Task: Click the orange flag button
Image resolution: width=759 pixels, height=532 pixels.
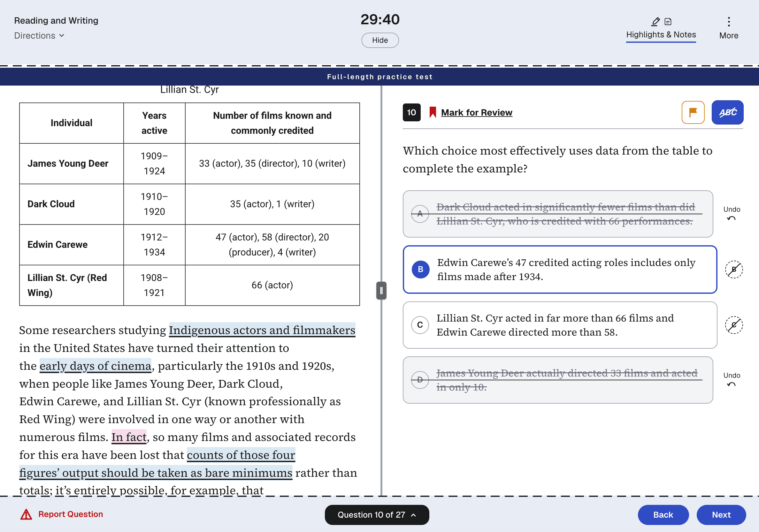Action: click(x=693, y=112)
